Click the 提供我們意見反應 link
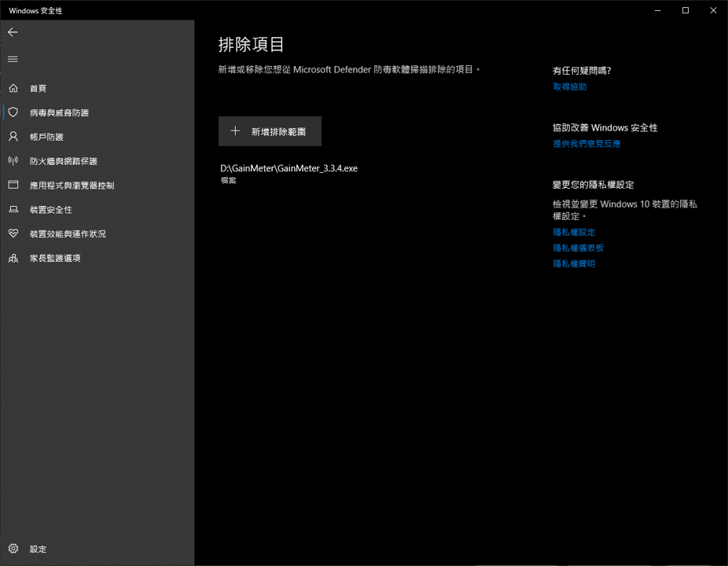728x566 pixels. pyautogui.click(x=586, y=144)
